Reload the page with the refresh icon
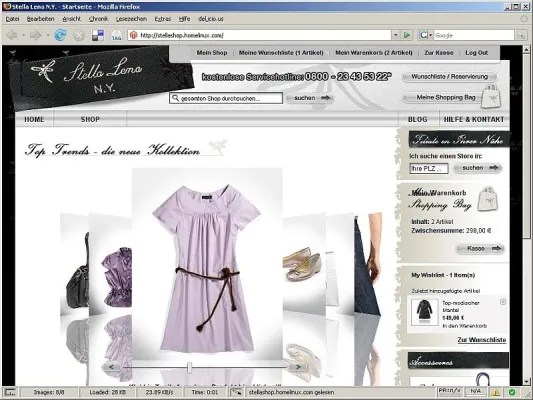The height and width of the screenshot is (400, 533). pyautogui.click(x=60, y=35)
